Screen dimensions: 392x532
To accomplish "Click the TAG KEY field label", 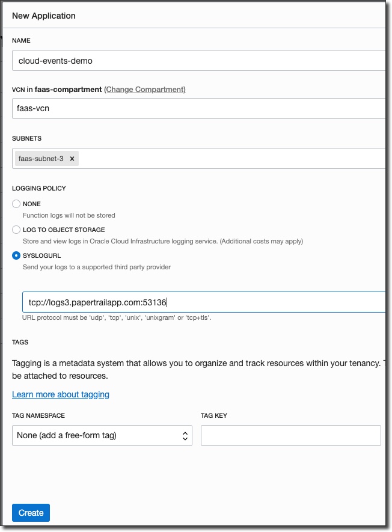I will [214, 415].
